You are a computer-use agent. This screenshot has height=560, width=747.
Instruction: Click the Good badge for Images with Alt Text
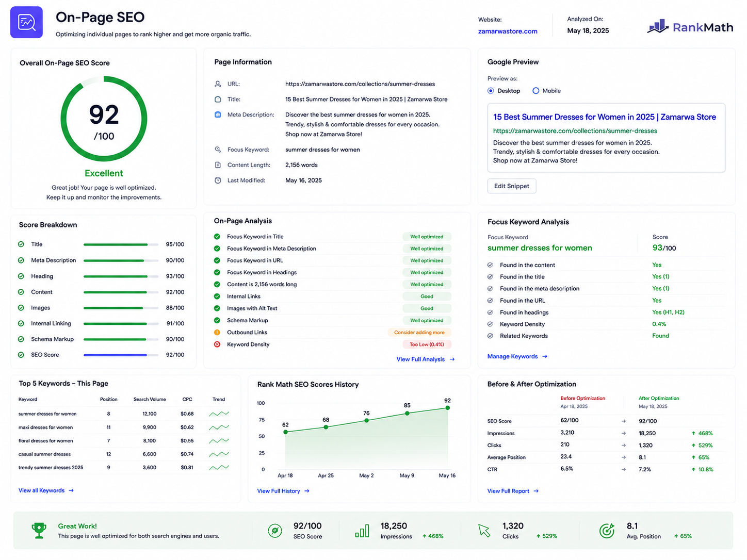[x=427, y=308]
